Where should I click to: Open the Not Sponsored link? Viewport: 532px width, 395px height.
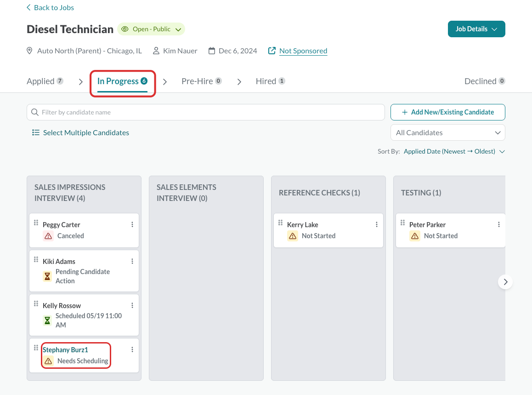click(303, 51)
